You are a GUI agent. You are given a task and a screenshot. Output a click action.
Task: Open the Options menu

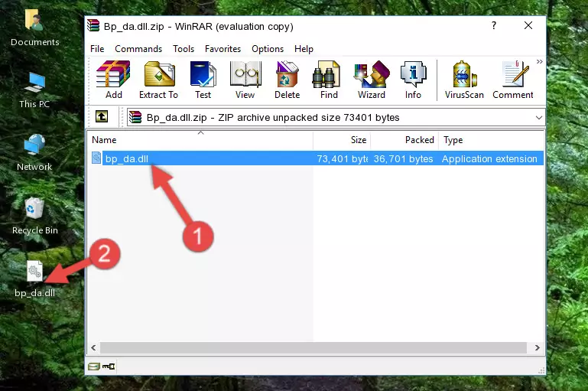pyautogui.click(x=268, y=49)
